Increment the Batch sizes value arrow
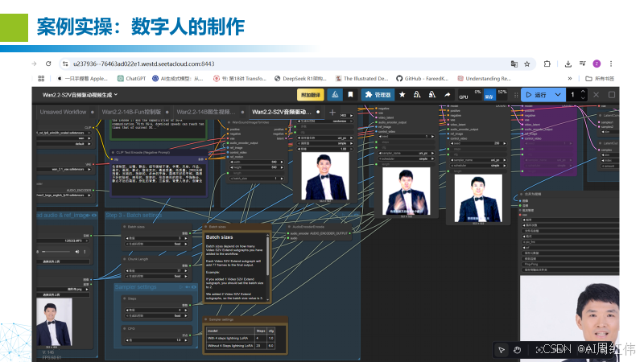Image resolution: width=644 pixels, height=362 pixels. (186, 238)
